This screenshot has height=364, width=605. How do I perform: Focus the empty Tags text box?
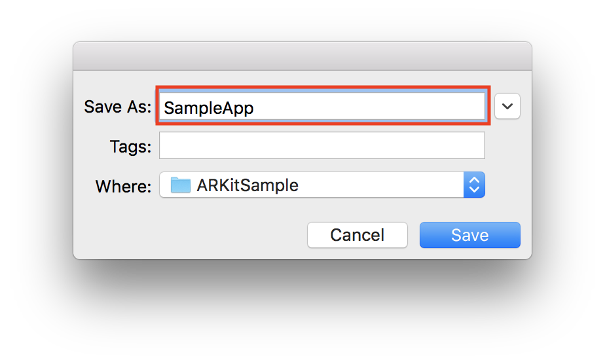tap(321, 145)
